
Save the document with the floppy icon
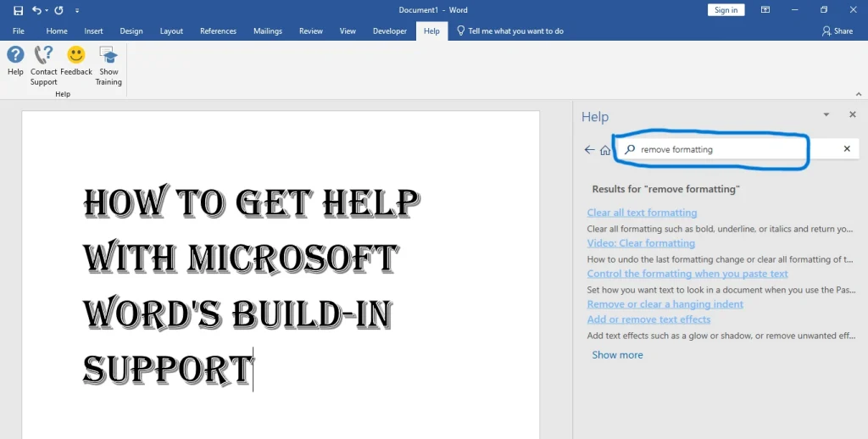[x=19, y=10]
